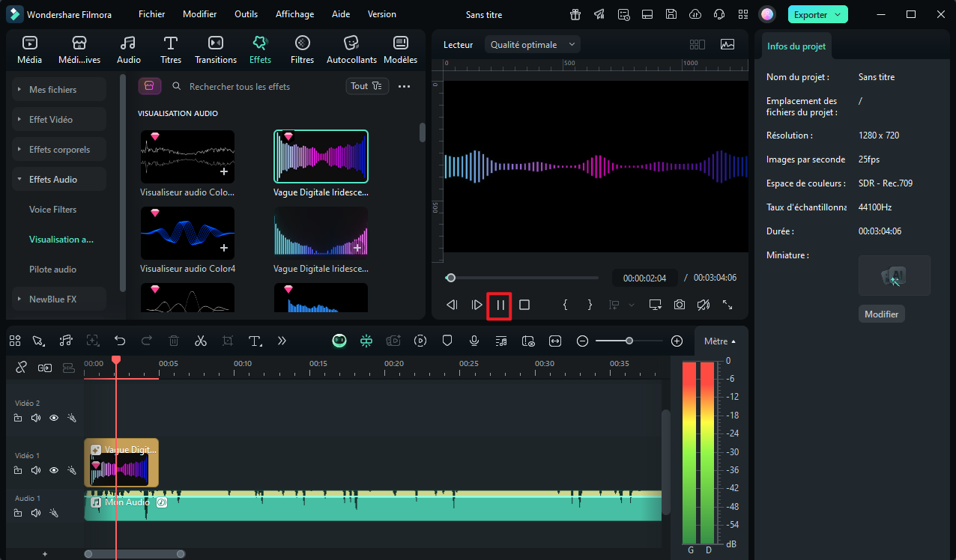Hide the Vidéo 2 track eye
956x560 pixels.
(x=54, y=418)
